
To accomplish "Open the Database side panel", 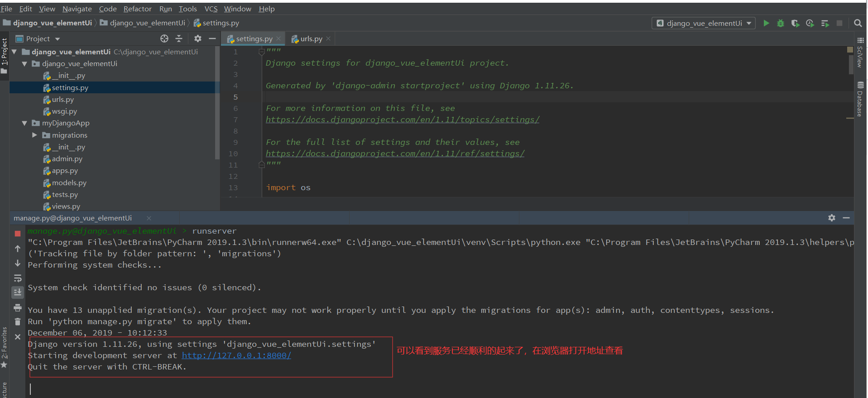I will (860, 99).
